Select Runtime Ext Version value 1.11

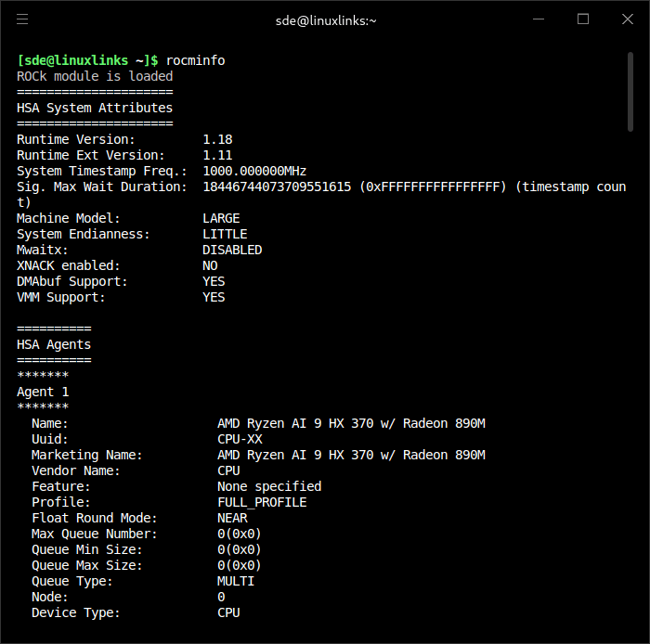click(x=217, y=155)
